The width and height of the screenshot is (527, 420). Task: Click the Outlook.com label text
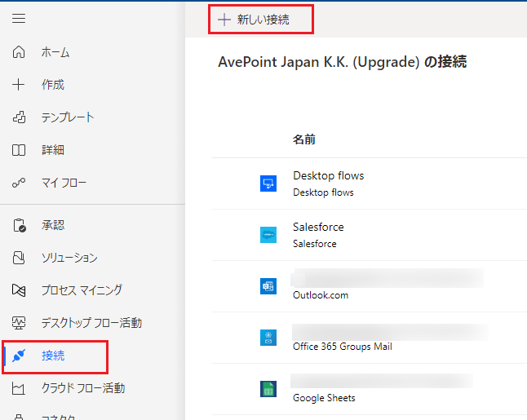321,295
